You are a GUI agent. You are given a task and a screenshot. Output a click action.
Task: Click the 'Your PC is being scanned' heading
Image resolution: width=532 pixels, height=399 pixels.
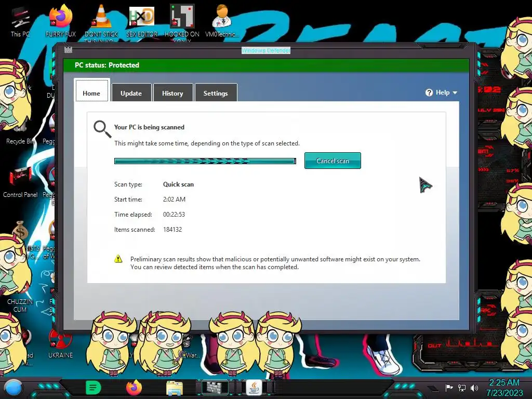[149, 127]
